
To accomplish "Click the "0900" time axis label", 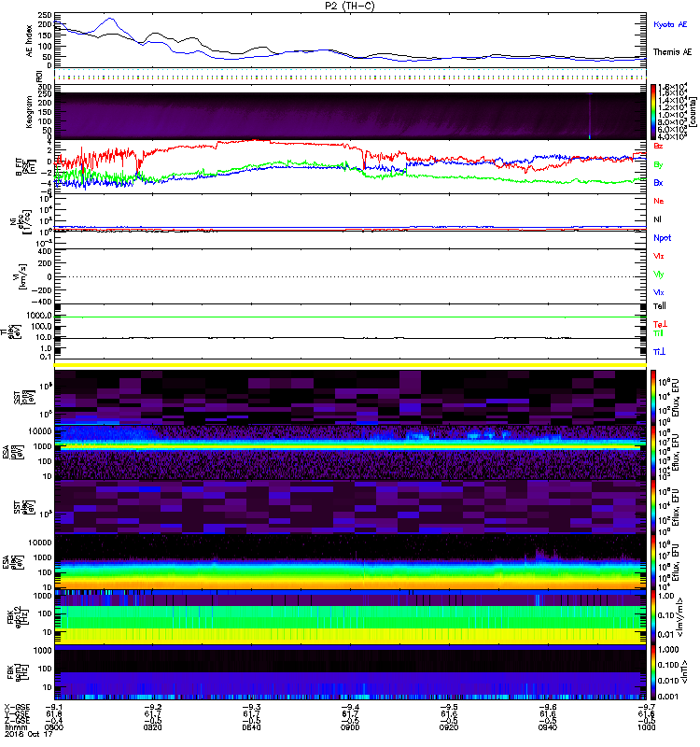I will pos(350,727).
